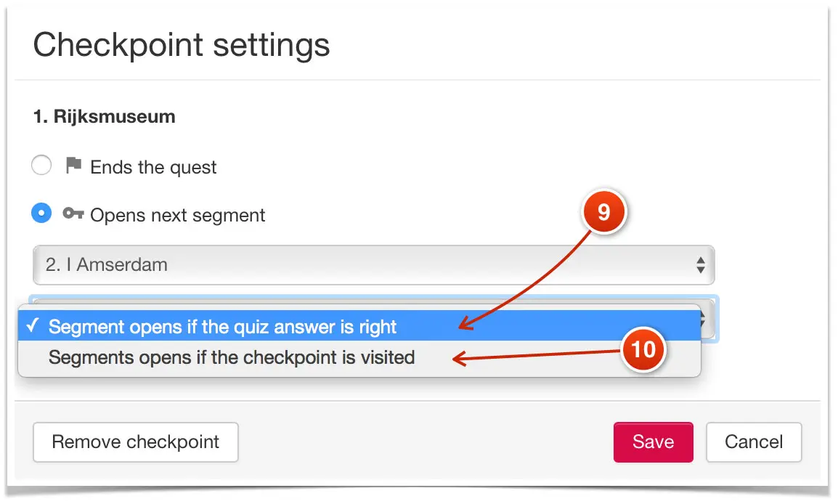Select the Ends the quest radio button
838x504 pixels.
tap(41, 166)
